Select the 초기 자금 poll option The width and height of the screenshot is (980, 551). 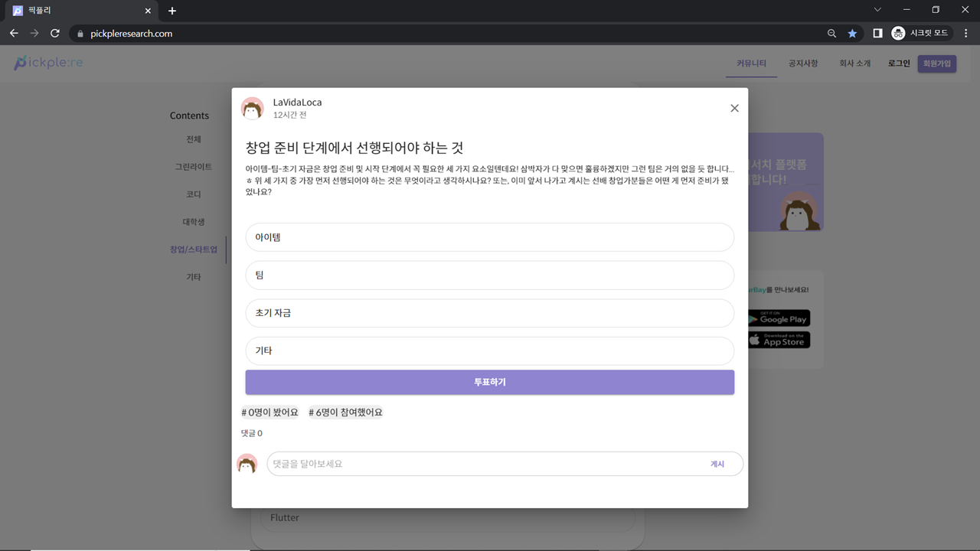(490, 313)
